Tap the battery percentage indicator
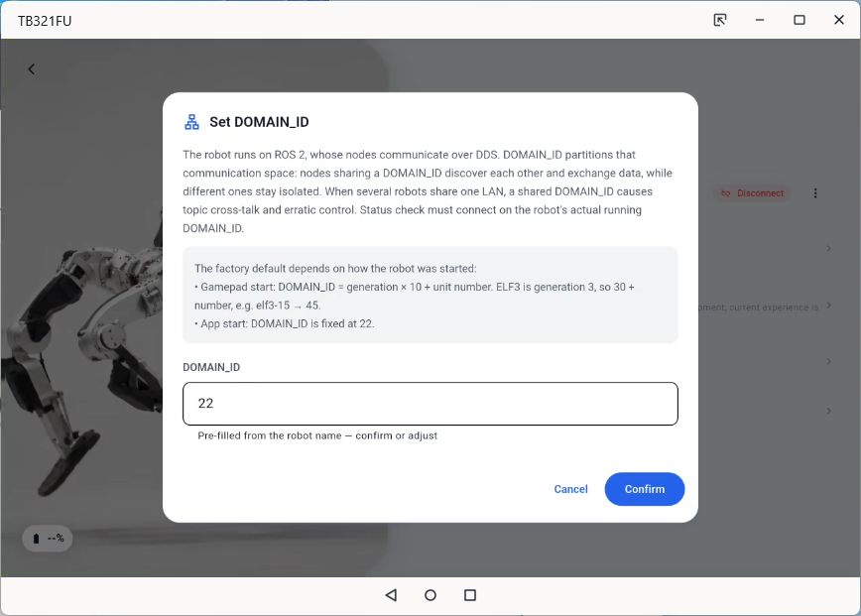 pos(48,538)
